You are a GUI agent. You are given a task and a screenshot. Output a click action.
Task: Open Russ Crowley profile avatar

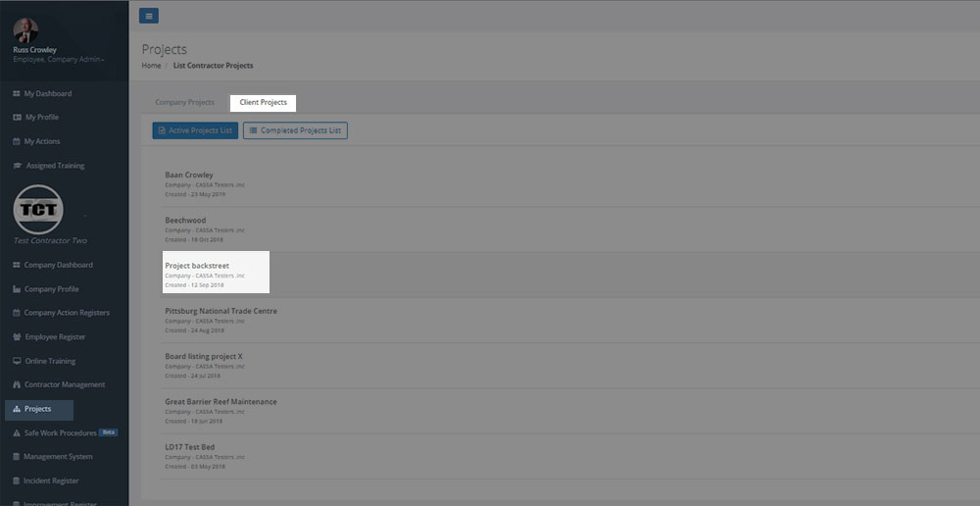[25, 30]
